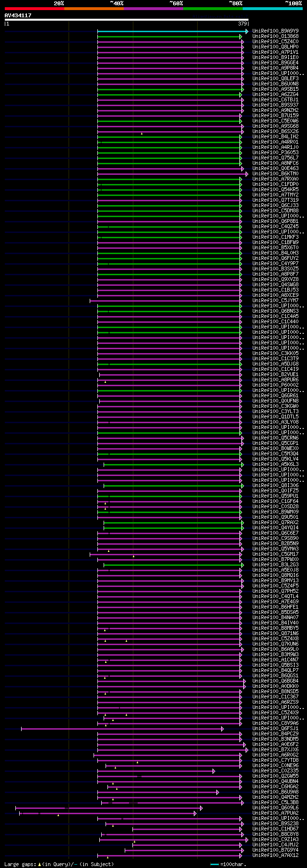
Task: Click the cyan ~100% identity legend segment
Action: (x=272, y=9)
